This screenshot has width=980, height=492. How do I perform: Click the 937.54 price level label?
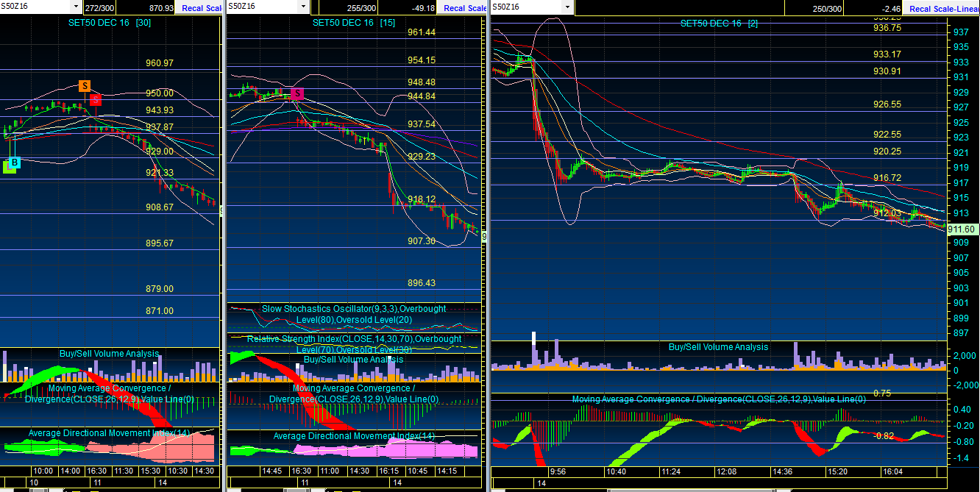(422, 124)
